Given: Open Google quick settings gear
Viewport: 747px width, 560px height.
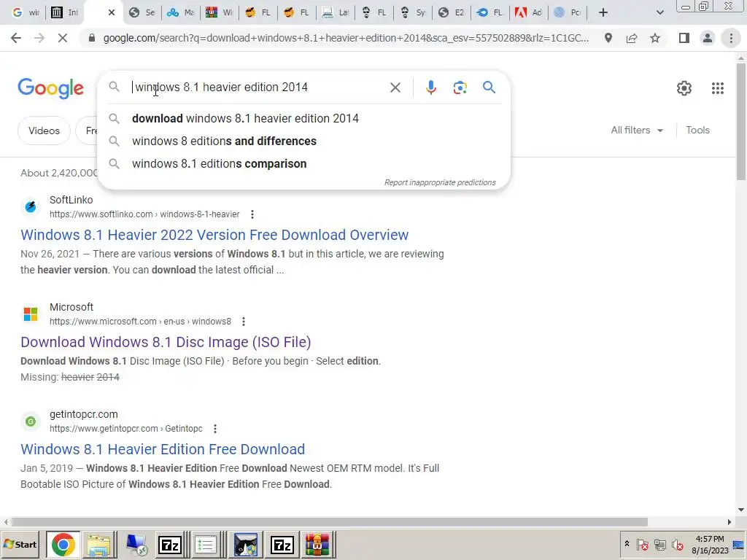Looking at the screenshot, I should (x=684, y=88).
